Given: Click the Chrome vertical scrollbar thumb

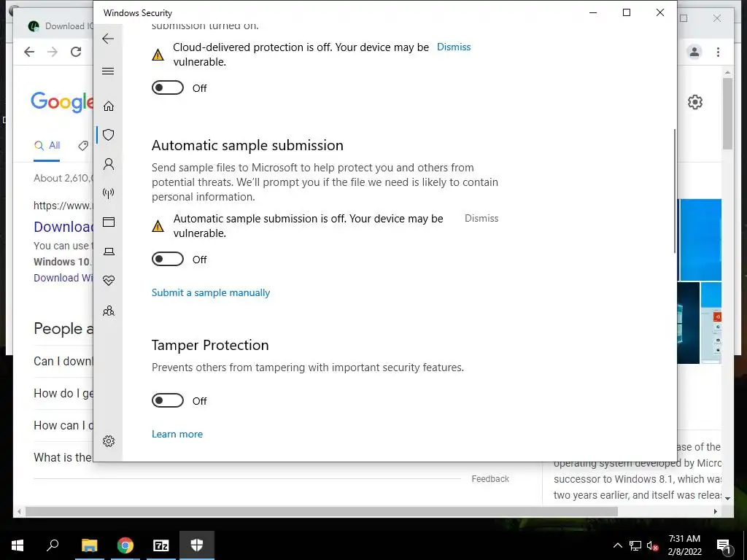Looking at the screenshot, I should coord(727,113).
